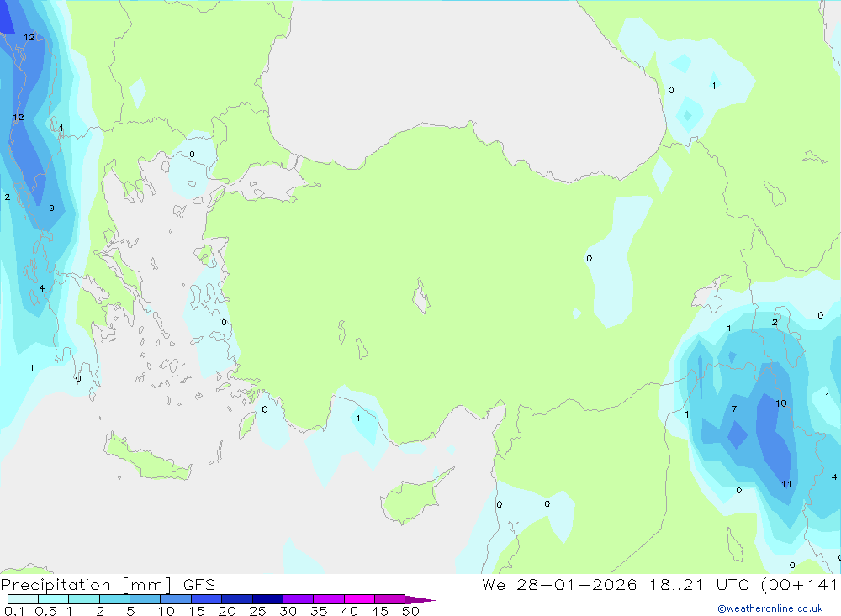Screen dimensions: 841x616
Task: Pick the 10–15 mm legend color box
Action: (176, 599)
